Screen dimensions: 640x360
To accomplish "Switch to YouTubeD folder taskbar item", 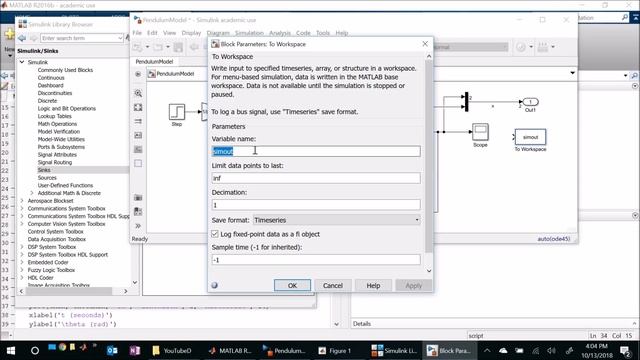I will (x=172, y=350).
